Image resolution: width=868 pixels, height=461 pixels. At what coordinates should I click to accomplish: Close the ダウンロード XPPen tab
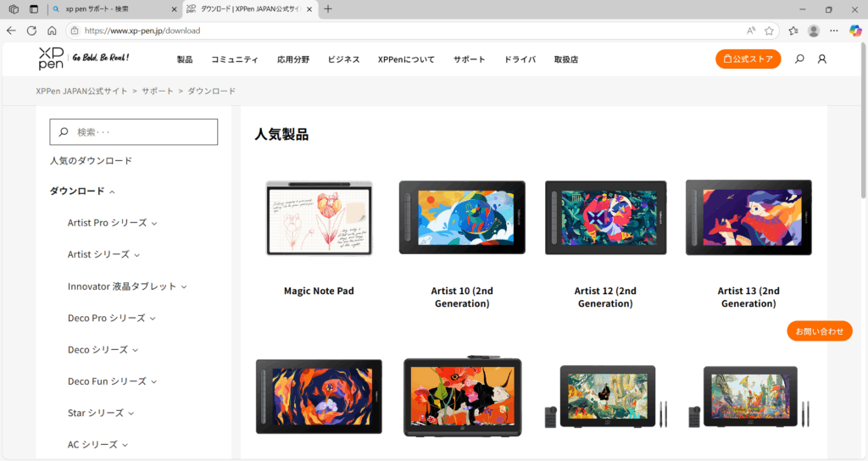[309, 9]
